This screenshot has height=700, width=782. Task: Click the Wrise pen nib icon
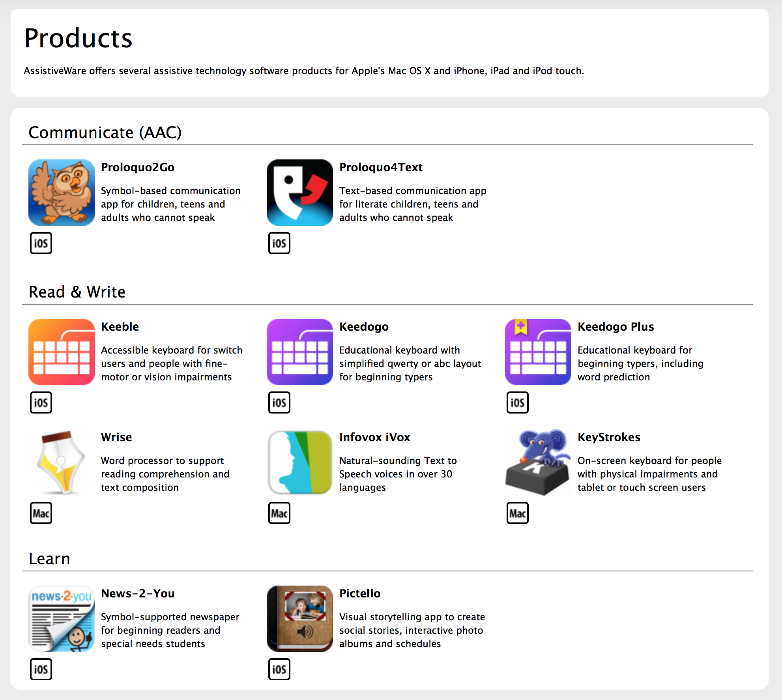(62, 462)
